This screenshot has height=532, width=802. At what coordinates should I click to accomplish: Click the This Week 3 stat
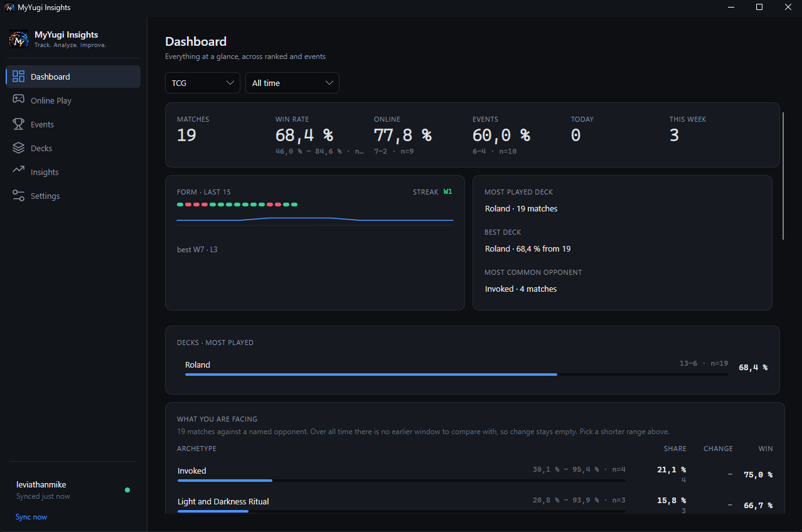coord(688,130)
